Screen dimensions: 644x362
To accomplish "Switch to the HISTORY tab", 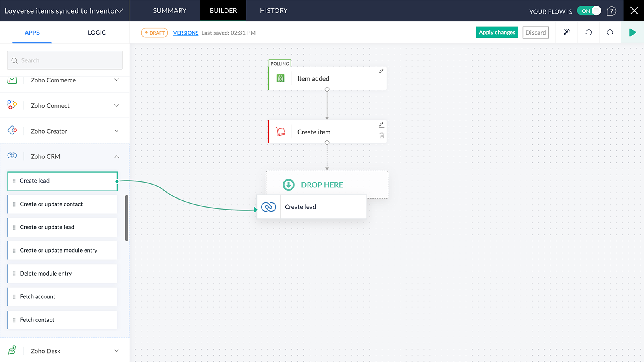I will [274, 11].
